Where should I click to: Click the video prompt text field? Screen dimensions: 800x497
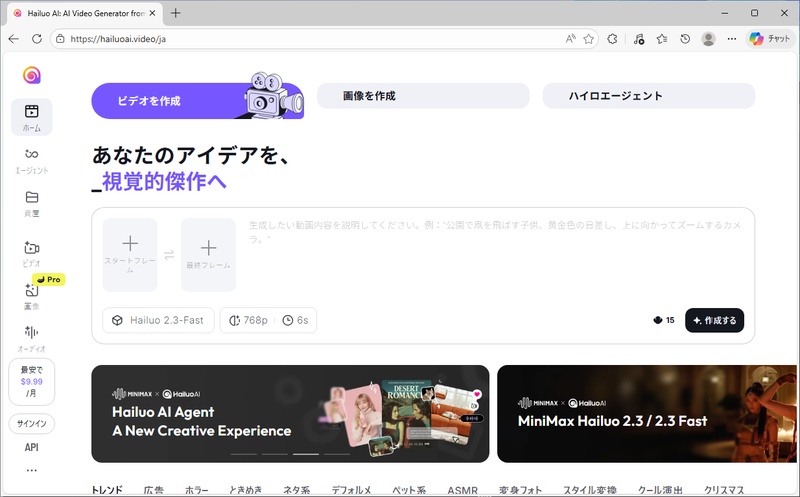point(495,255)
